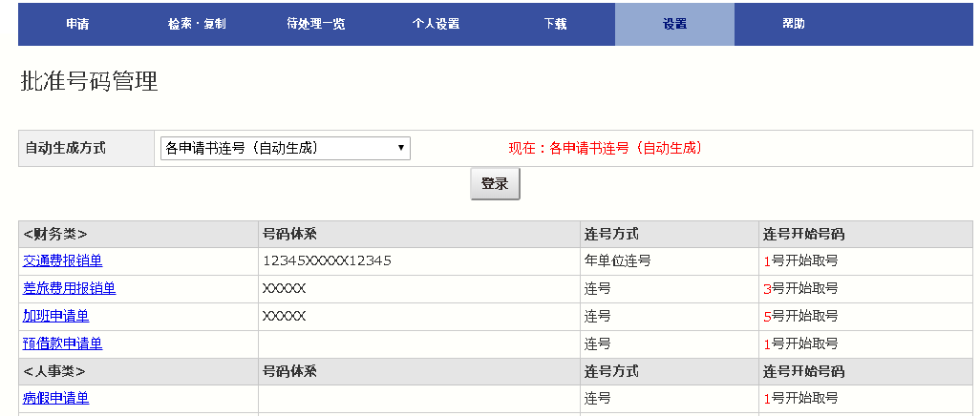This screenshot has width=980, height=416.
Task: Click the 加班申请单 link
Action: click(55, 316)
